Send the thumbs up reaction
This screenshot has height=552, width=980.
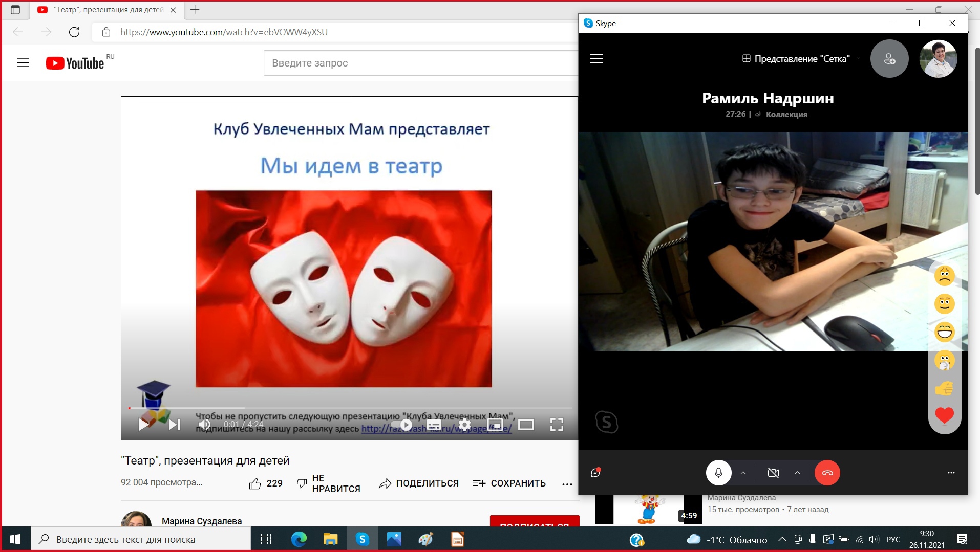(x=944, y=389)
